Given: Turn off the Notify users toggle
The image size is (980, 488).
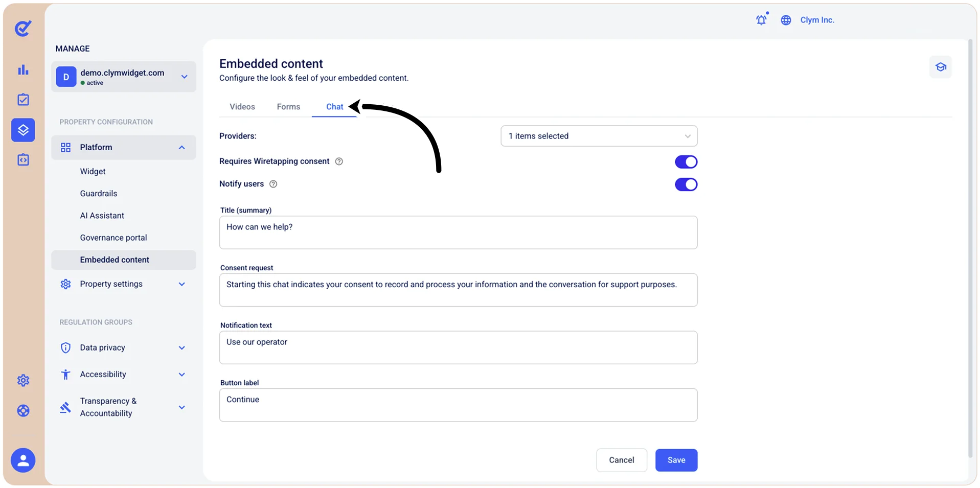Looking at the screenshot, I should click(686, 184).
